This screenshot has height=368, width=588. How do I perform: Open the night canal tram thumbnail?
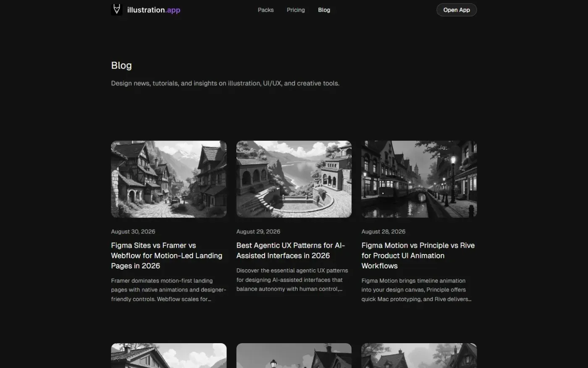pos(419,179)
